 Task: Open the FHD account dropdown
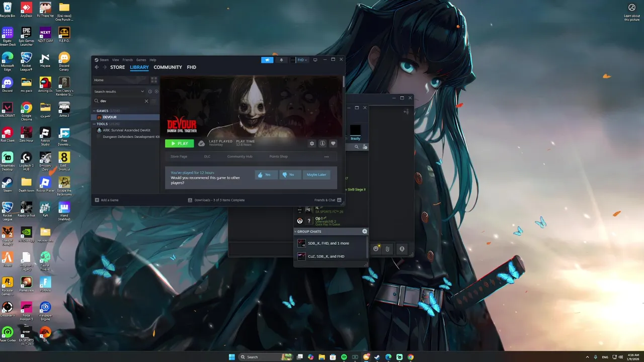302,60
